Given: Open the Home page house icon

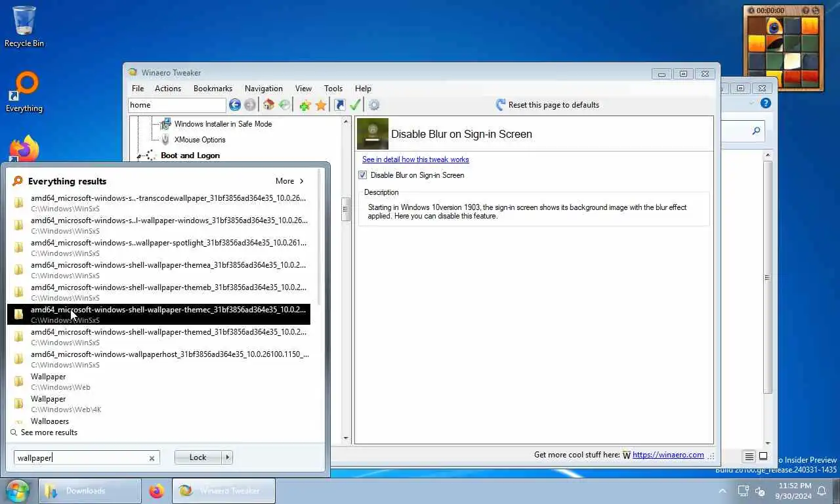Looking at the screenshot, I should coord(268,105).
